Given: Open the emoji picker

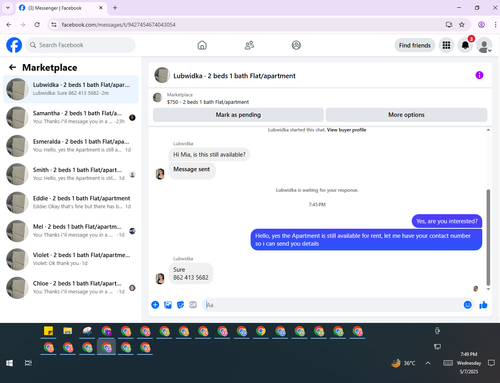Looking at the screenshot, I should point(468,305).
